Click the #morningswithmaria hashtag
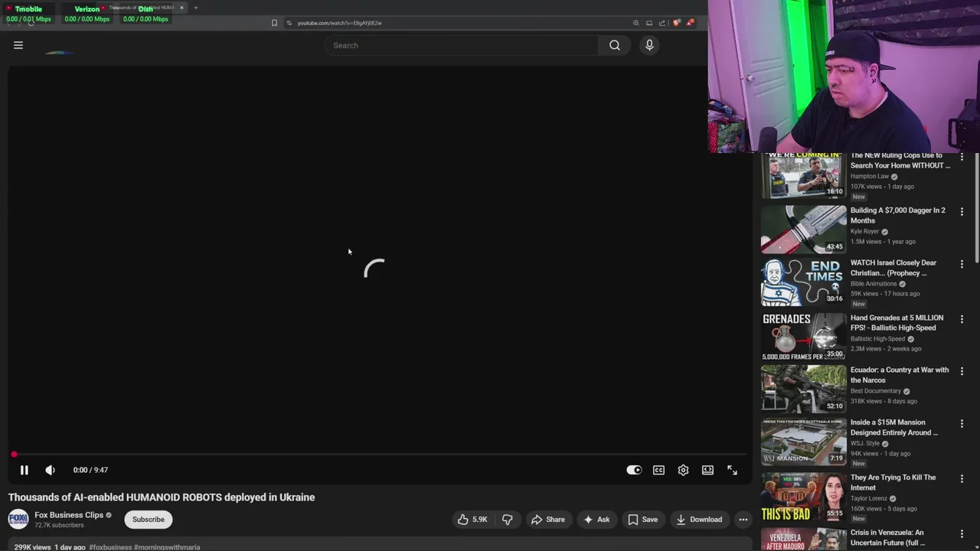This screenshot has height=551, width=980. 166,547
